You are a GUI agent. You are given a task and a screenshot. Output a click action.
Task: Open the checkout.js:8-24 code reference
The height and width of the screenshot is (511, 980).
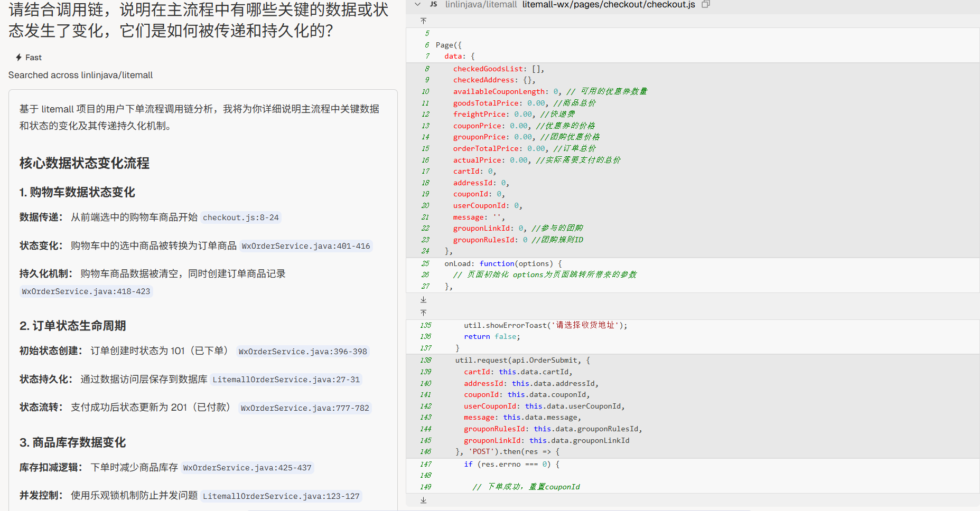tap(240, 217)
